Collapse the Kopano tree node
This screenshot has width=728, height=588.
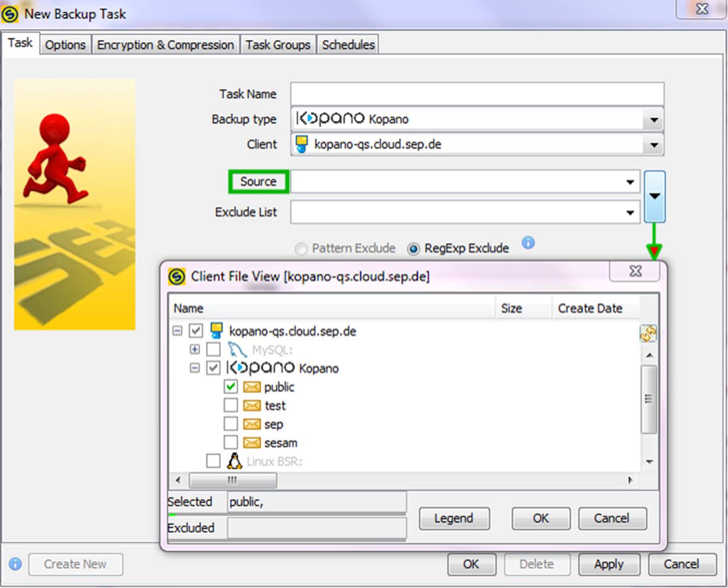click(x=195, y=368)
